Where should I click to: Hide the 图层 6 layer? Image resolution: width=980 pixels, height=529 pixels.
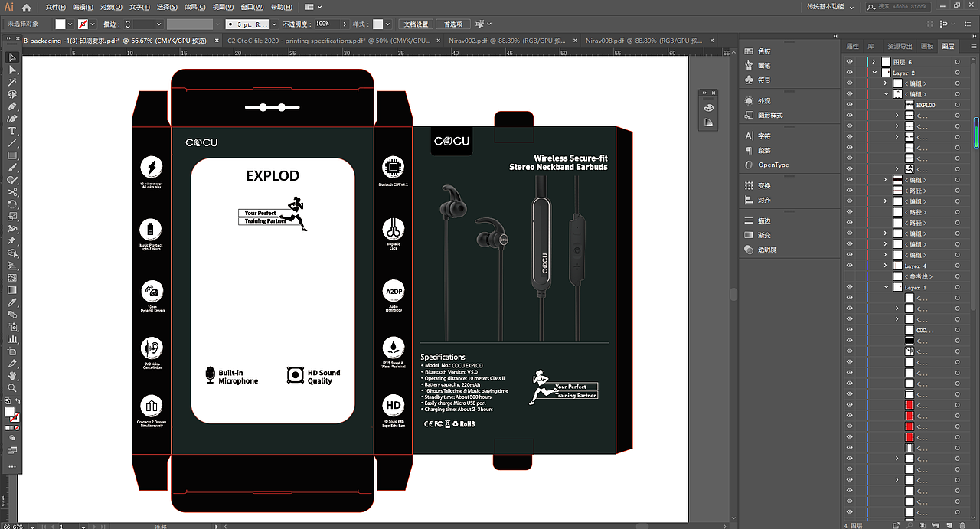click(849, 61)
